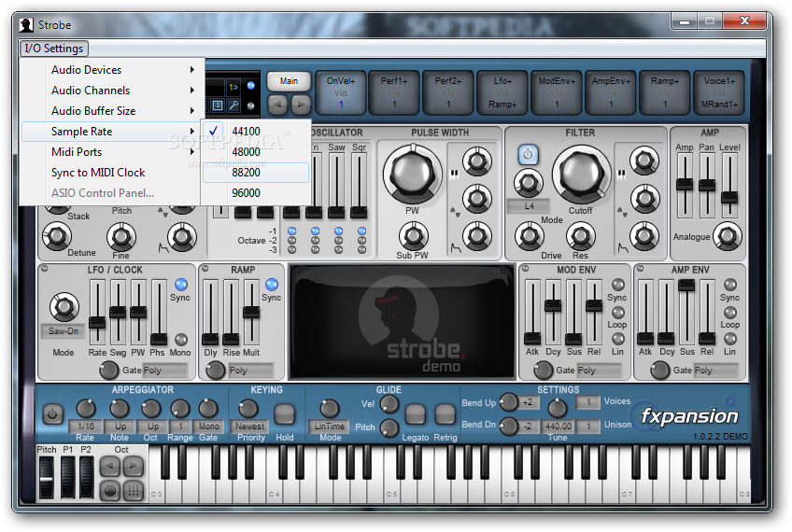Click the Bend Up knob
Image resolution: width=792 pixels, height=532 pixels.
pyautogui.click(x=509, y=402)
